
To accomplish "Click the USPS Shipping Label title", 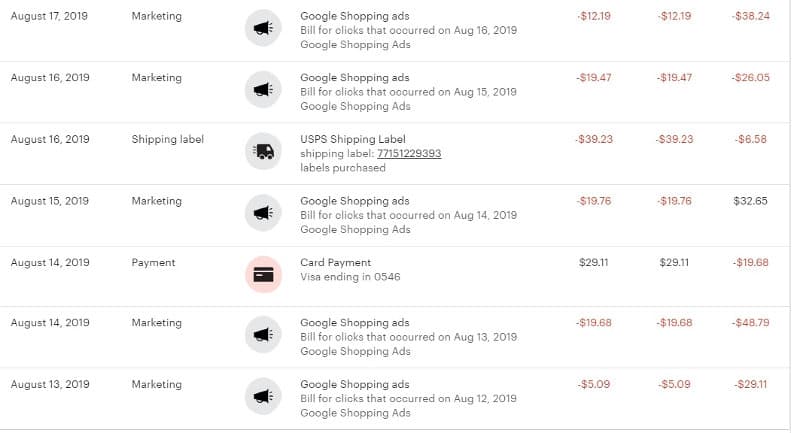I will [353, 139].
